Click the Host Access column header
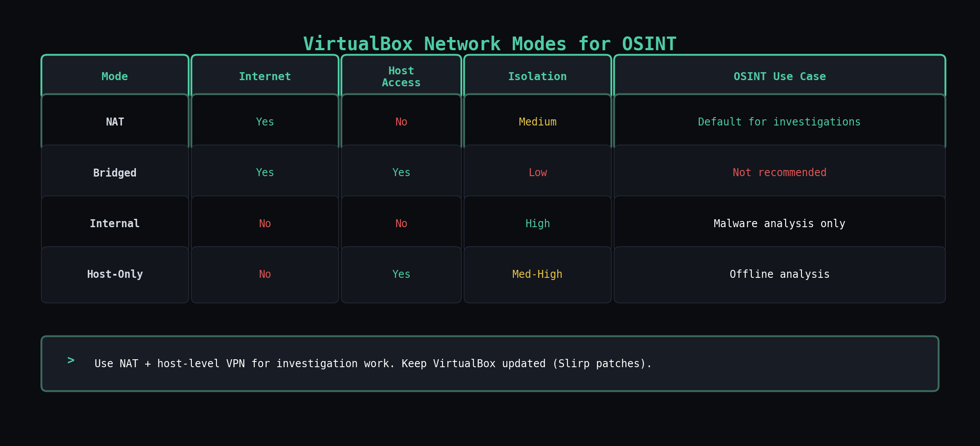 coord(401,76)
